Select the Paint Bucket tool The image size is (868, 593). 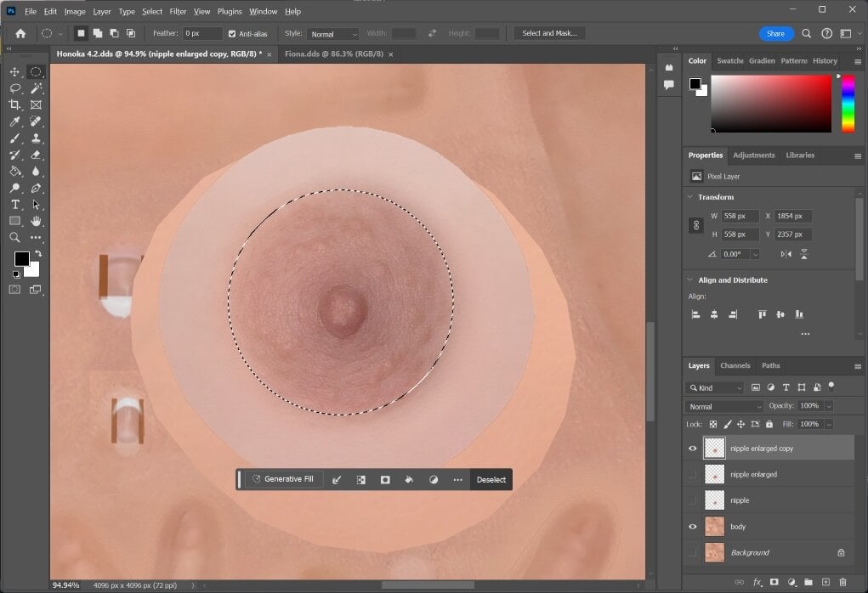(15, 172)
